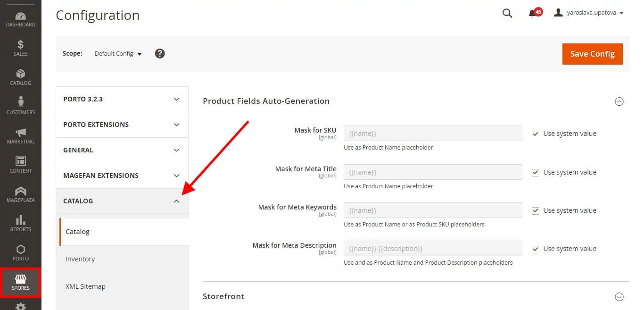This screenshot has width=644, height=310.
Task: Click the scope help question mark
Action: [x=160, y=53]
